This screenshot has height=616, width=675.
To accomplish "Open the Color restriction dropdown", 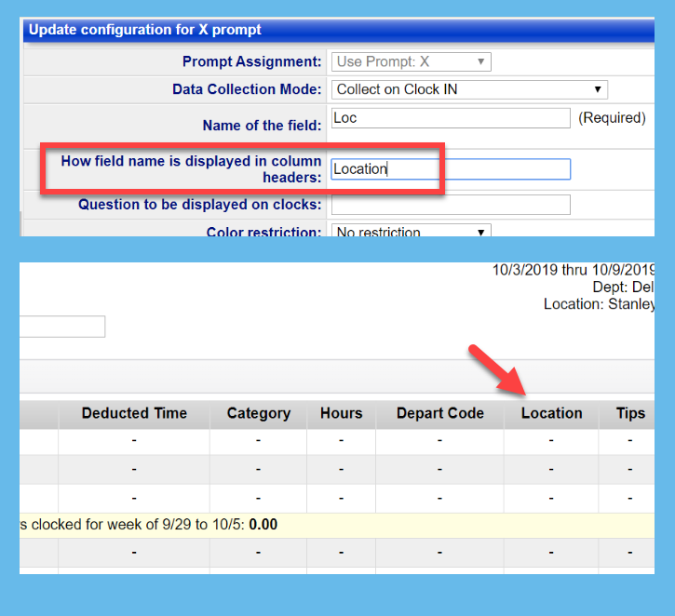I will [x=411, y=232].
